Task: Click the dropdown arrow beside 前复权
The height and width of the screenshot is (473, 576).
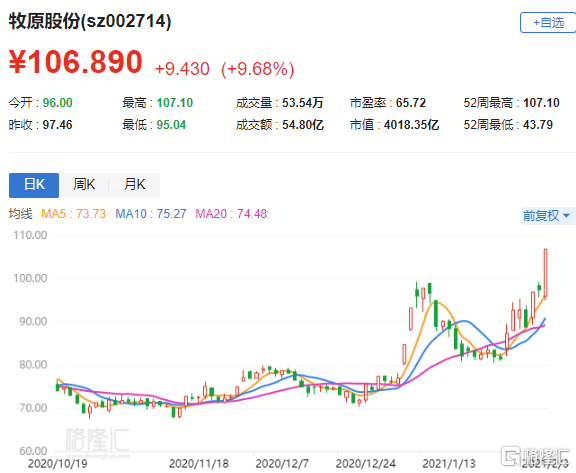Action: [x=566, y=216]
